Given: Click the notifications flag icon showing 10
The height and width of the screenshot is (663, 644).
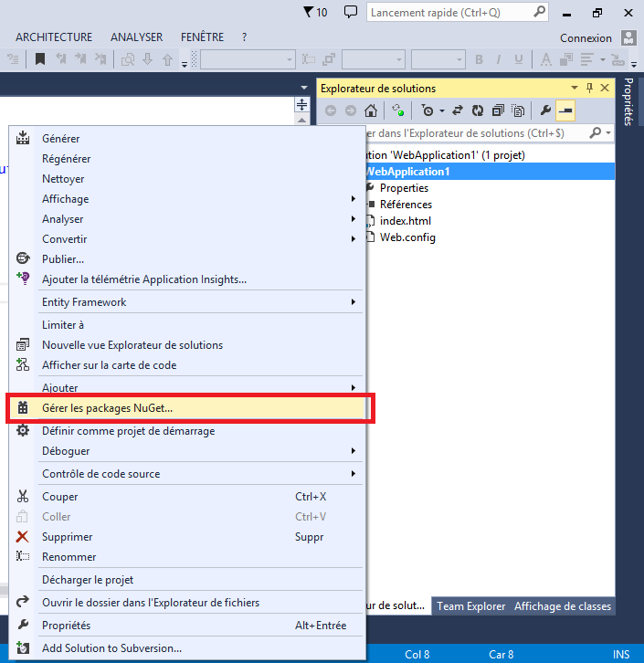Looking at the screenshot, I should 315,12.
